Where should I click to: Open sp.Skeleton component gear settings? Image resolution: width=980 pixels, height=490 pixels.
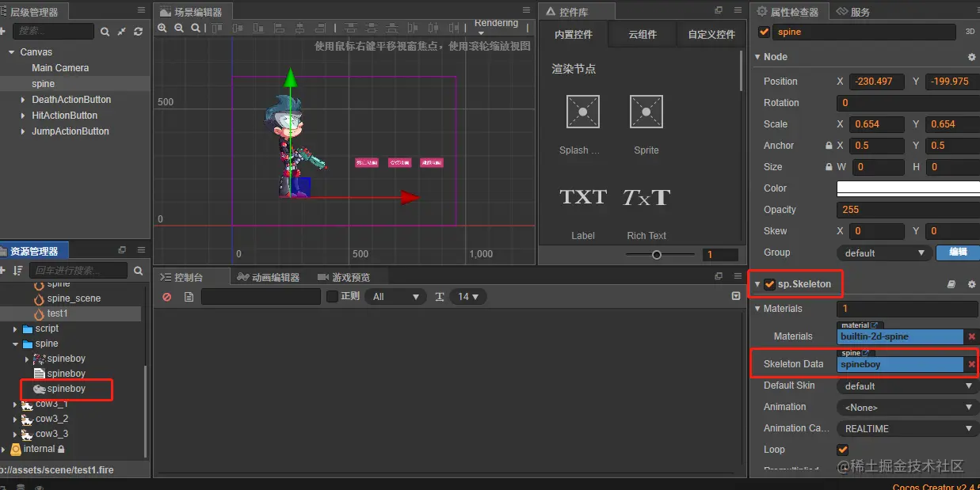(972, 284)
